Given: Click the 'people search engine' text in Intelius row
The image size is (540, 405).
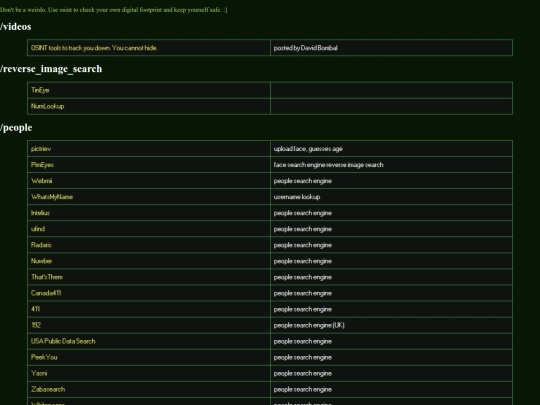Looking at the screenshot, I should pyautogui.click(x=303, y=213).
